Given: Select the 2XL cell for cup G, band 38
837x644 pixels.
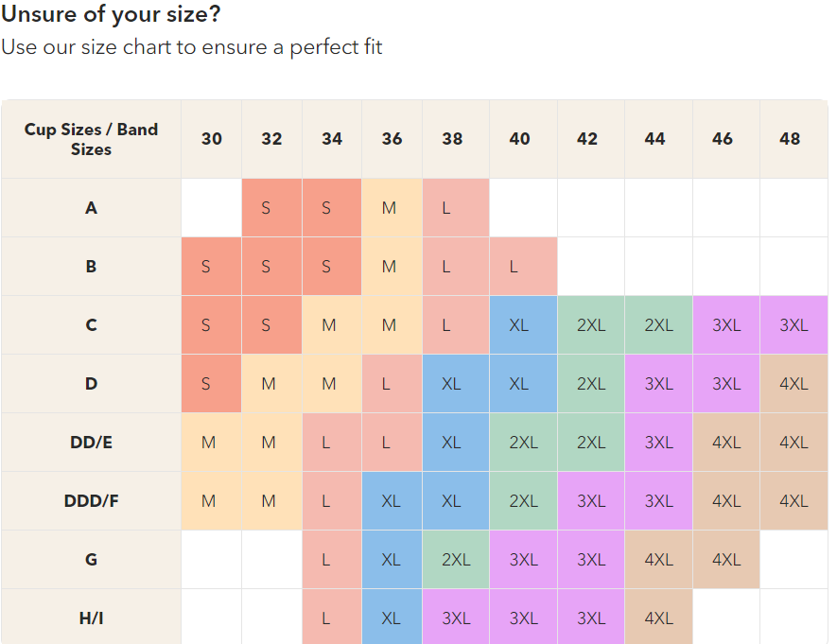Looking at the screenshot, I should pos(456,559).
